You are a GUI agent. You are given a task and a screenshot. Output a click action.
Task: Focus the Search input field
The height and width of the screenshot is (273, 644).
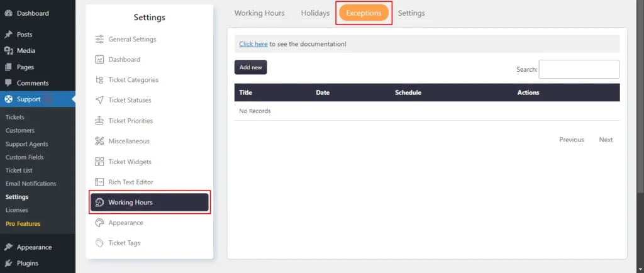579,69
